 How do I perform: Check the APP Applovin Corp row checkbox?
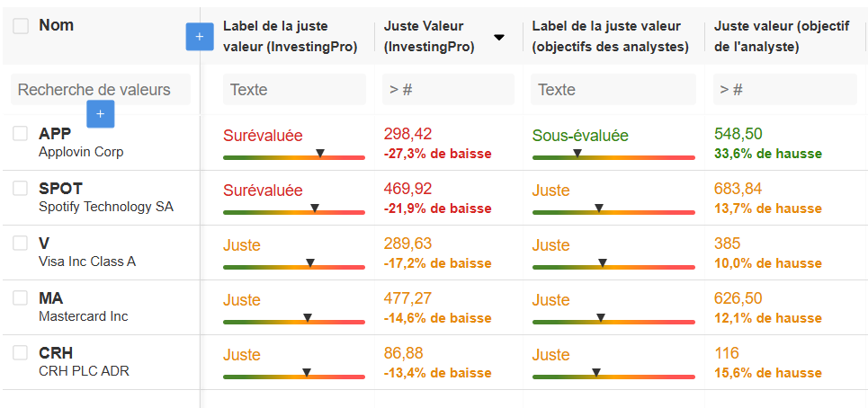(x=21, y=134)
